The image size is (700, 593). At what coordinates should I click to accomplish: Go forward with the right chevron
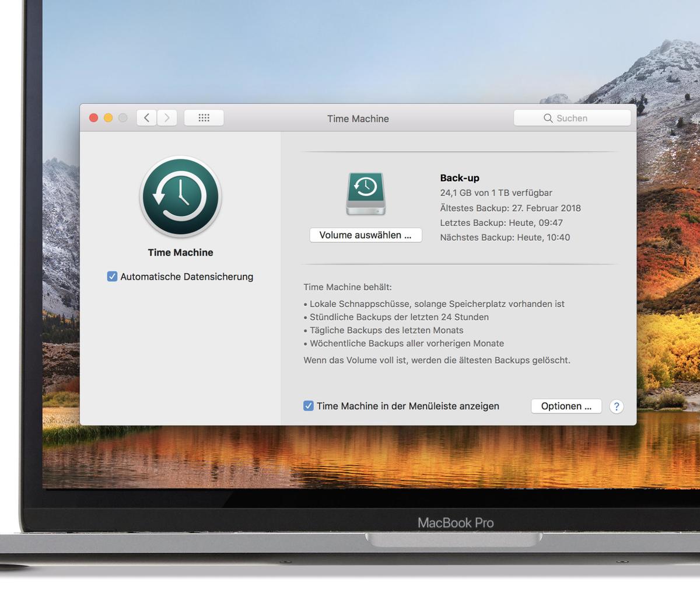click(x=167, y=118)
